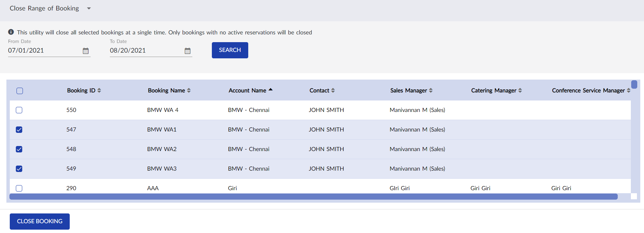
Task: Uncheck the box for booking 549
Action: (19, 169)
